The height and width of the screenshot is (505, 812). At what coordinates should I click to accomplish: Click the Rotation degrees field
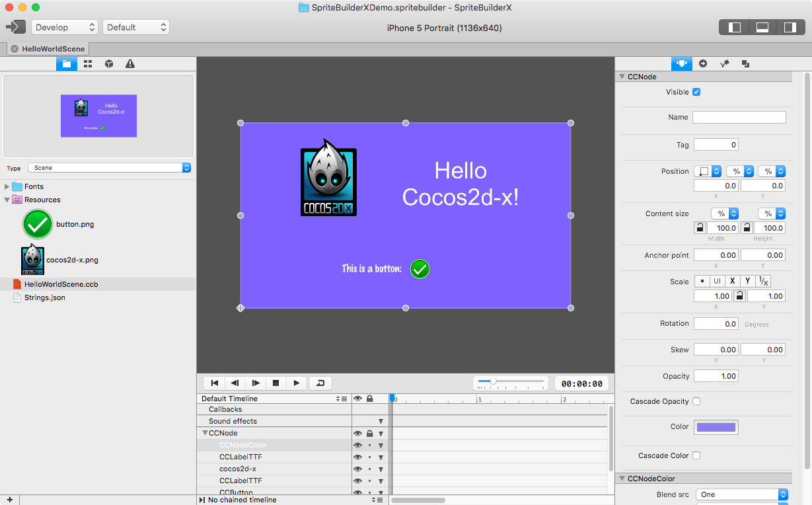[716, 324]
